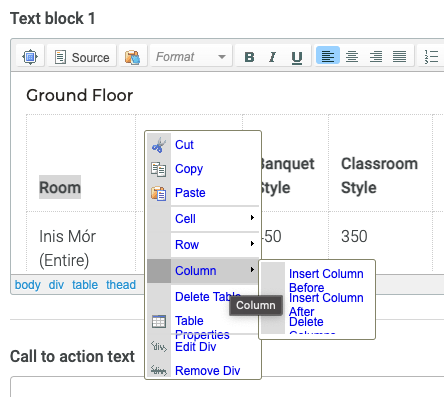Select align right
444x397 pixels.
(x=376, y=56)
